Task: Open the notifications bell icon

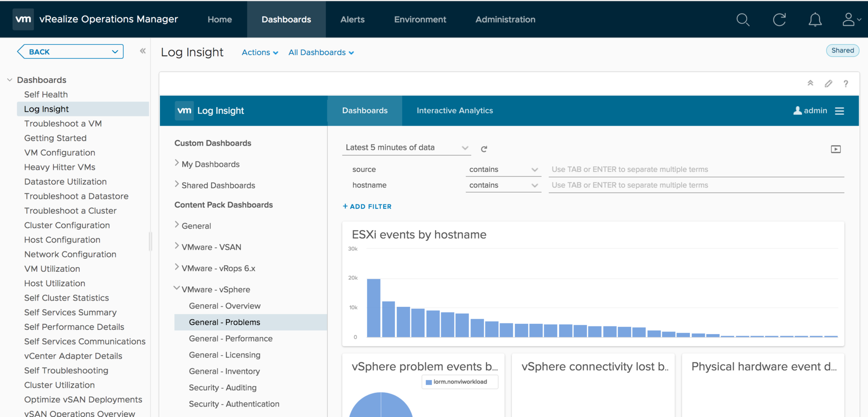Action: tap(815, 19)
